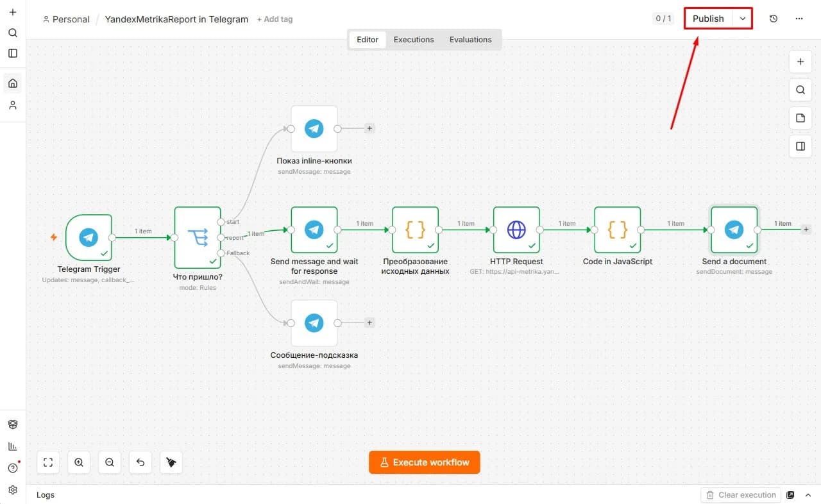Click Clear execution button
The image size is (821, 504).
coord(741,495)
